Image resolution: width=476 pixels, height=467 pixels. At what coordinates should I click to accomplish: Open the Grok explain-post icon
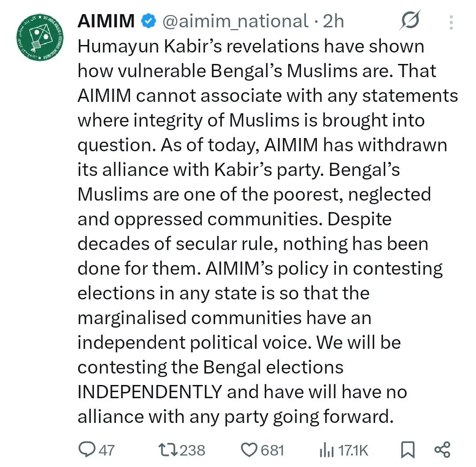tap(410, 20)
